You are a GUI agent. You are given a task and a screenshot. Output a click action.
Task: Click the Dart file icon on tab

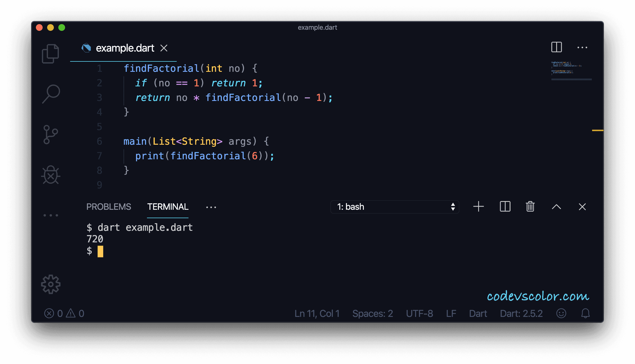click(x=86, y=48)
